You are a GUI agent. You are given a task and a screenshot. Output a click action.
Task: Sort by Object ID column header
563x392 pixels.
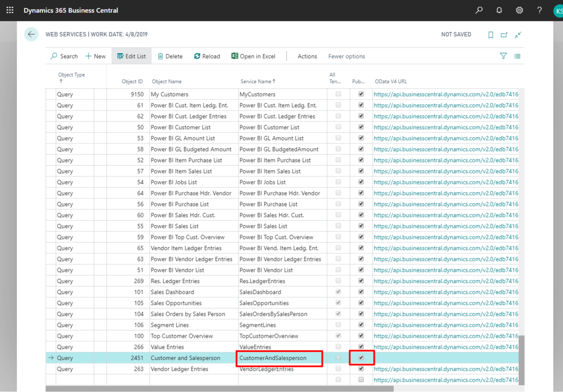pos(132,82)
